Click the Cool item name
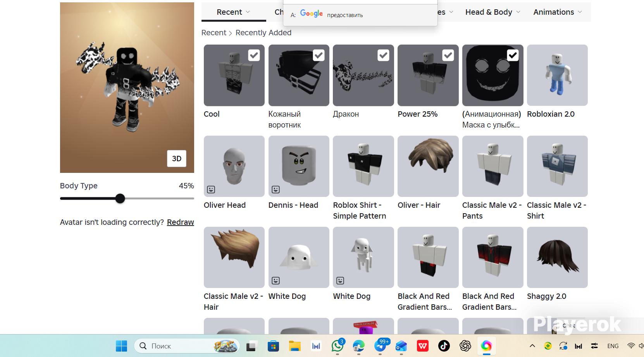 212,114
